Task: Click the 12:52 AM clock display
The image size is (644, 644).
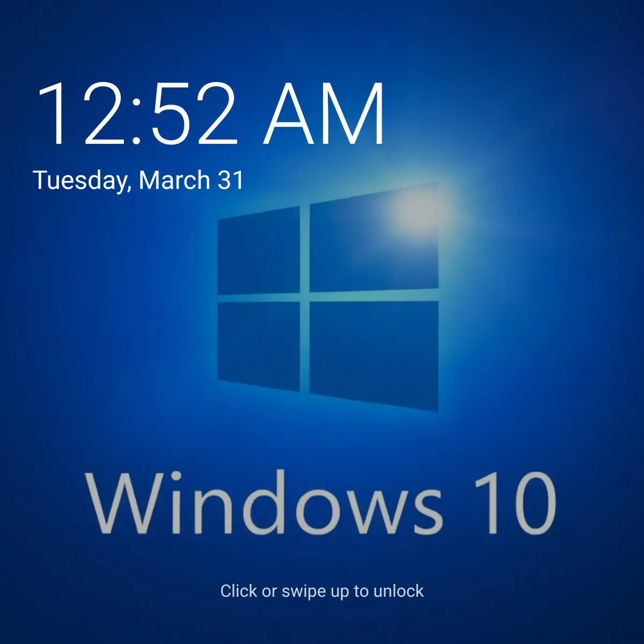Action: pos(211,114)
